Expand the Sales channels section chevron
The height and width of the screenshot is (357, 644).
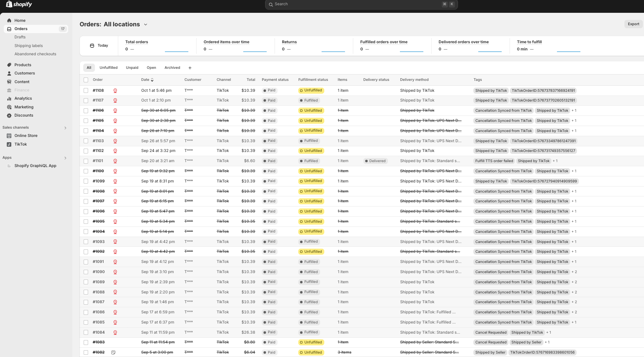coord(66,128)
